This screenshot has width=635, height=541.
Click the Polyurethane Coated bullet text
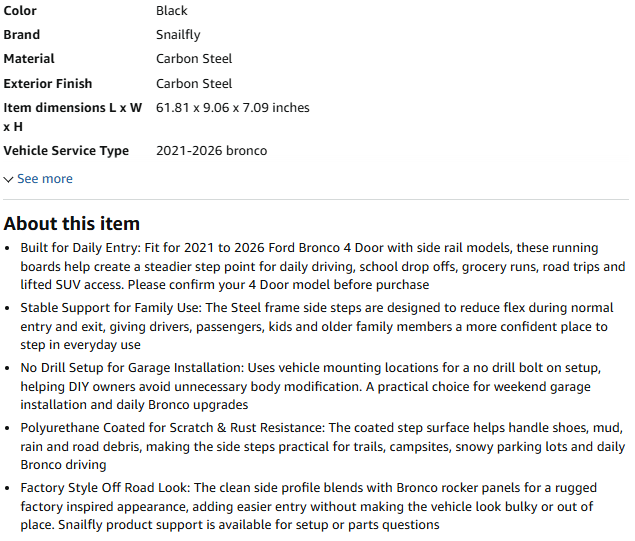pos(323,446)
